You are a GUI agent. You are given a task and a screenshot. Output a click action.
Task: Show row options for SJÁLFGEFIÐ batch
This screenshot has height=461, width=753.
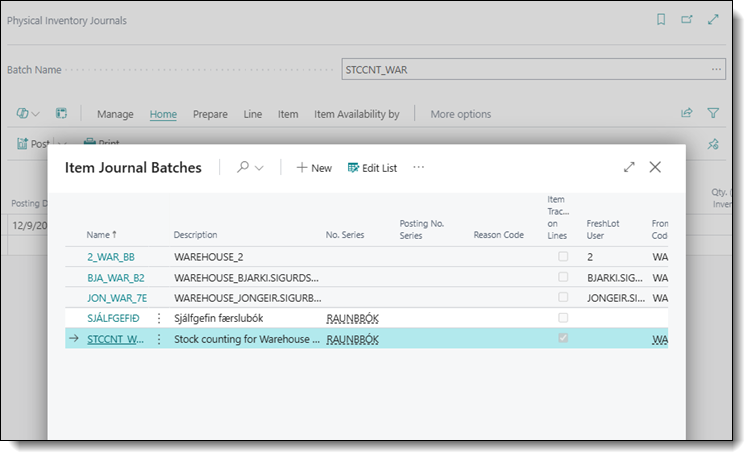(x=159, y=318)
